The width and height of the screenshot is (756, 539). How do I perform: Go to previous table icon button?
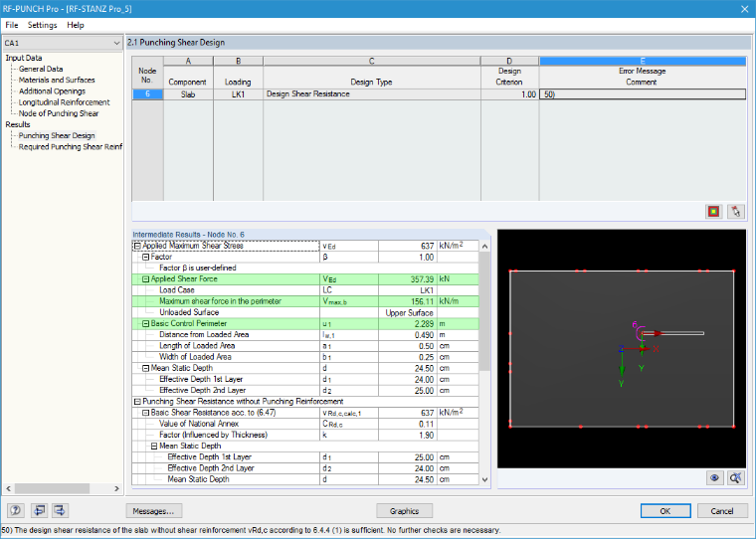click(39, 510)
